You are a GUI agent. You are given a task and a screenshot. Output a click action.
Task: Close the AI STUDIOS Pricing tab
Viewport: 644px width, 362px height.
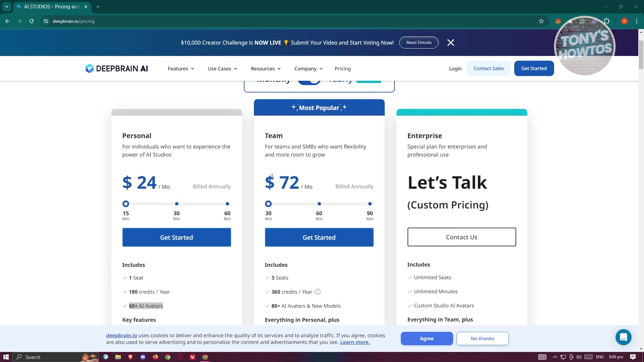point(86,7)
